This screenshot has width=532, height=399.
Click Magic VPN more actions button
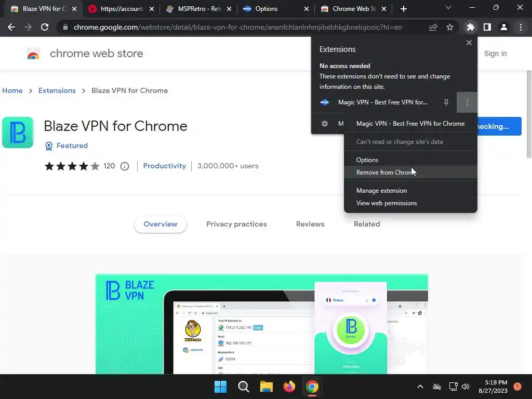coord(467,102)
